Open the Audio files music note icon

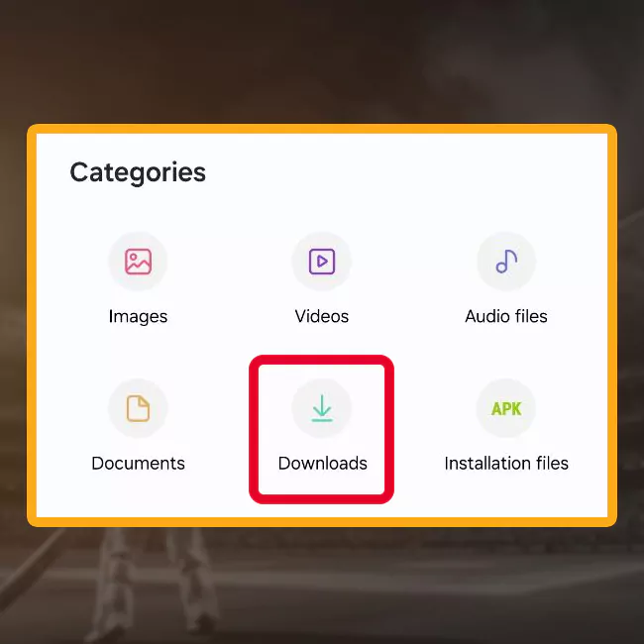506,262
